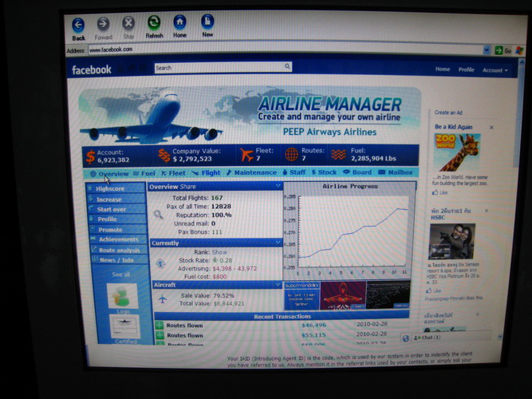Click the Fuel waves icon
This screenshot has height=399, width=532.
(x=339, y=155)
